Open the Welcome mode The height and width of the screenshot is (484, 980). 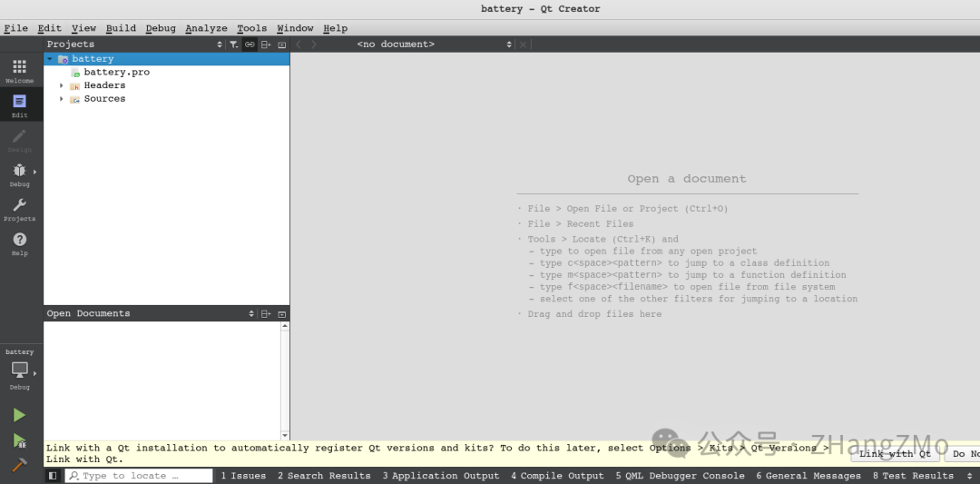pos(19,72)
